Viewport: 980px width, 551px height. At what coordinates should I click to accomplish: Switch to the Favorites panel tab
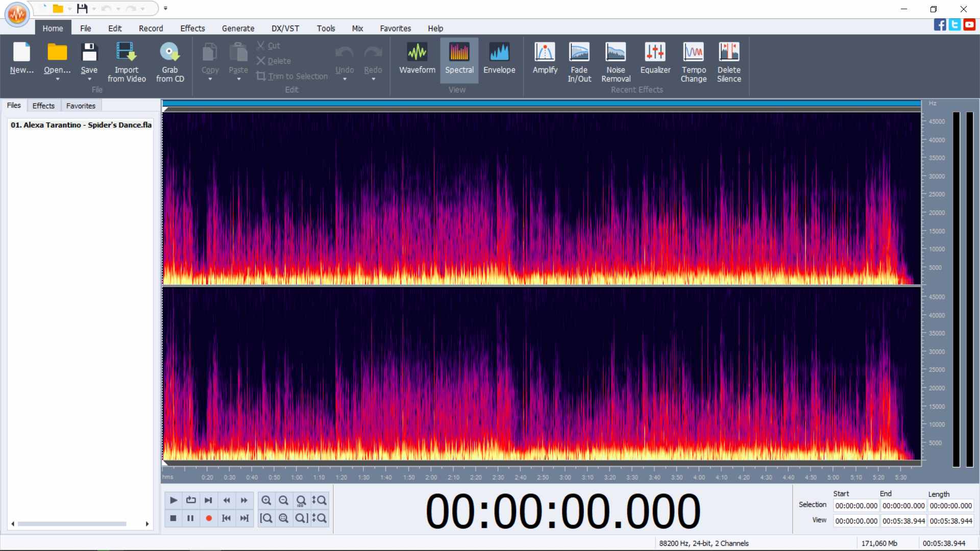click(x=81, y=106)
